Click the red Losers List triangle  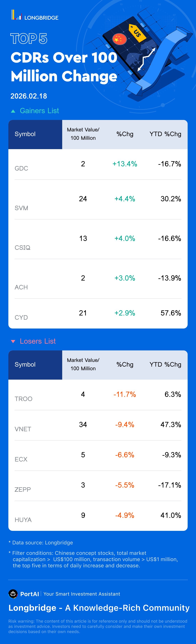point(13,341)
